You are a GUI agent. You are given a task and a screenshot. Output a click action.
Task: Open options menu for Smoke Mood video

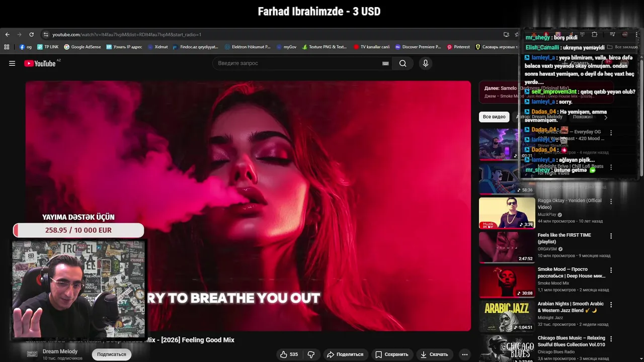[611, 270]
